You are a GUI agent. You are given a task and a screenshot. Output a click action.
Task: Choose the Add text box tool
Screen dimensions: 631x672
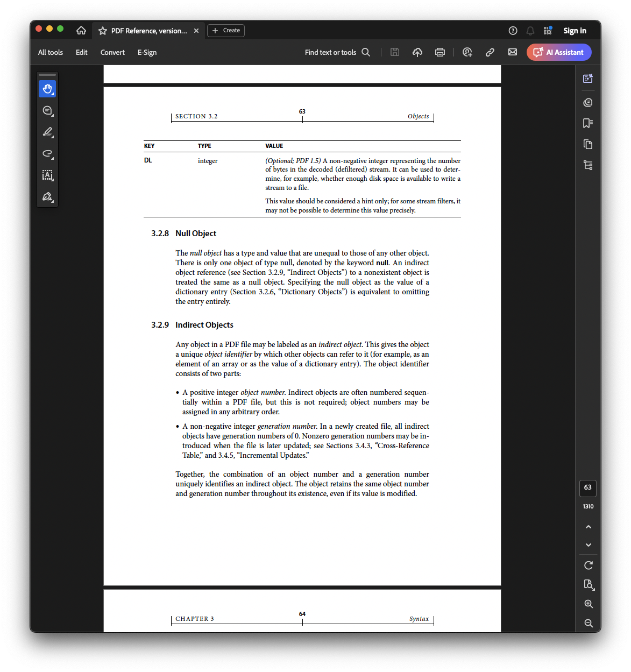pos(47,175)
